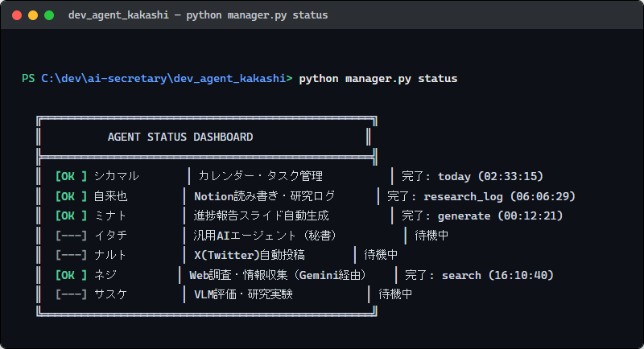644x349 pixels.
Task: Select the カレンダー・タスク管理 description text
Action: coord(260,176)
